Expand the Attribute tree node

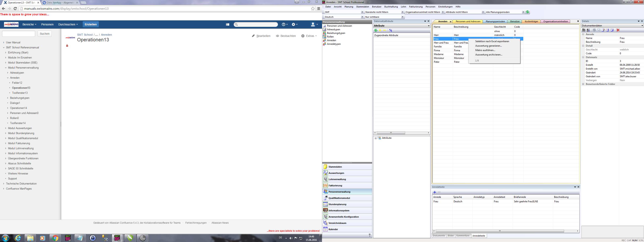coord(376,138)
